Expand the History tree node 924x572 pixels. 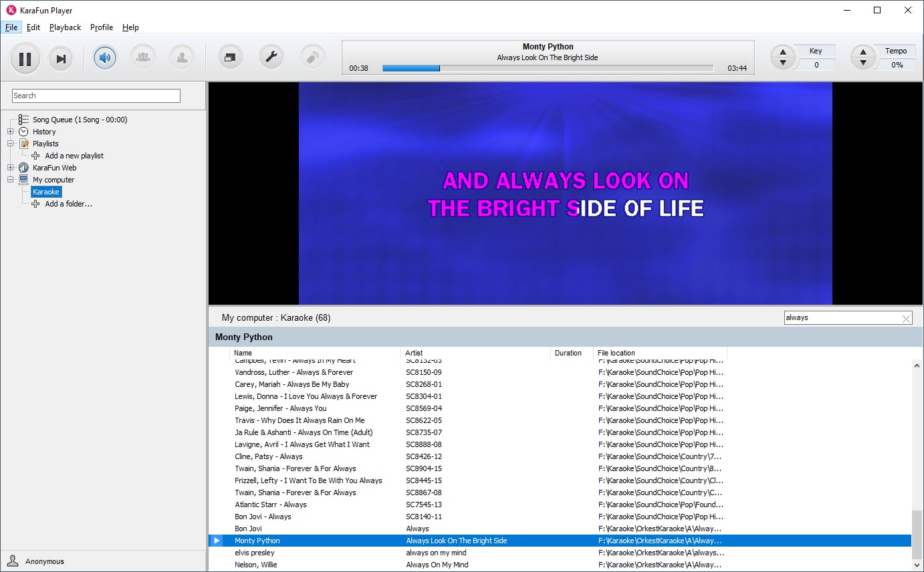point(11,132)
